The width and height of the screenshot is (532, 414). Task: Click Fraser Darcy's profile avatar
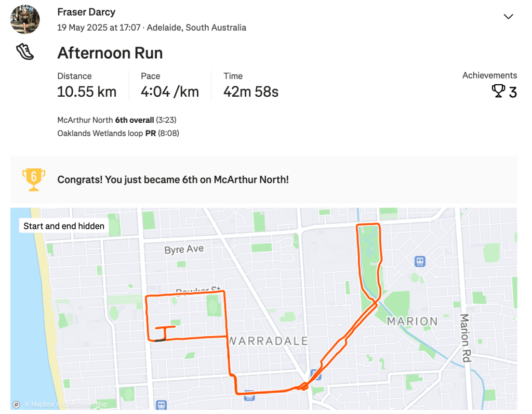point(25,20)
